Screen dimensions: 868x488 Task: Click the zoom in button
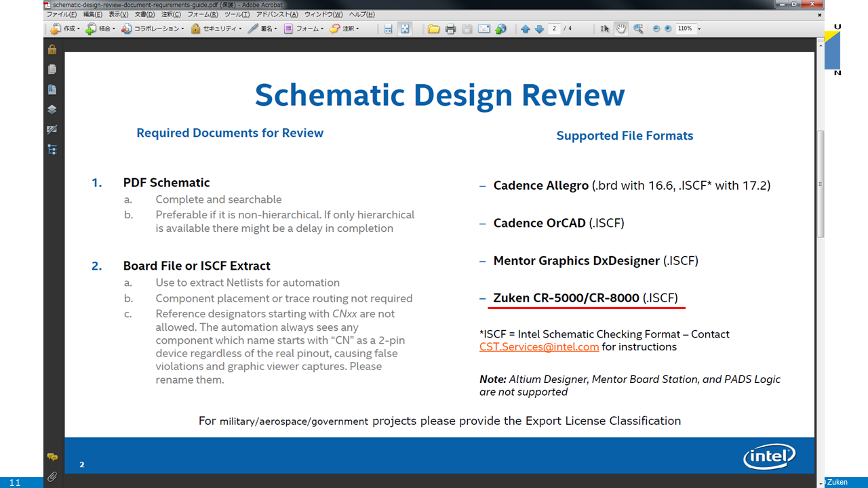coord(668,29)
